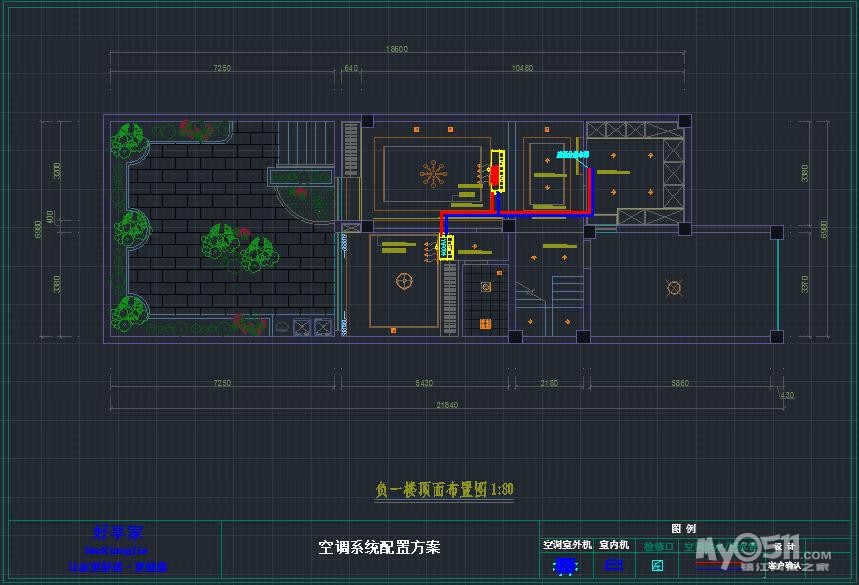Select the 室内机 legend label
Screen dimensions: 859x585
tap(614, 546)
